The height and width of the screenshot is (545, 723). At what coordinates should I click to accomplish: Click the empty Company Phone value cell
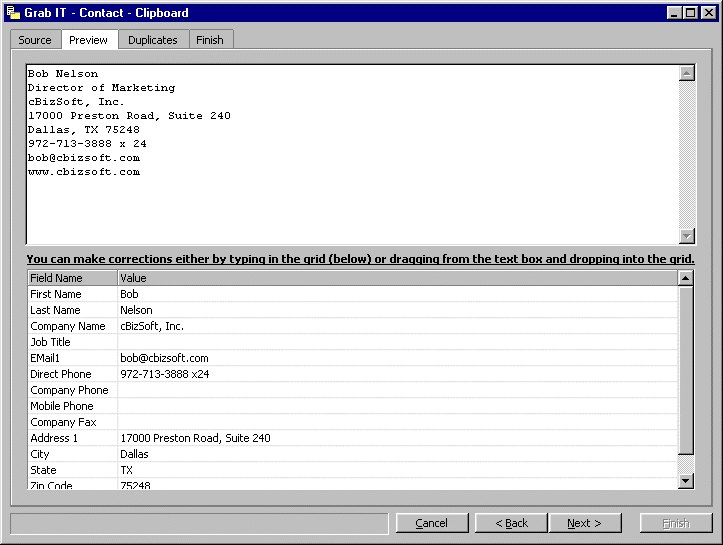pos(397,390)
